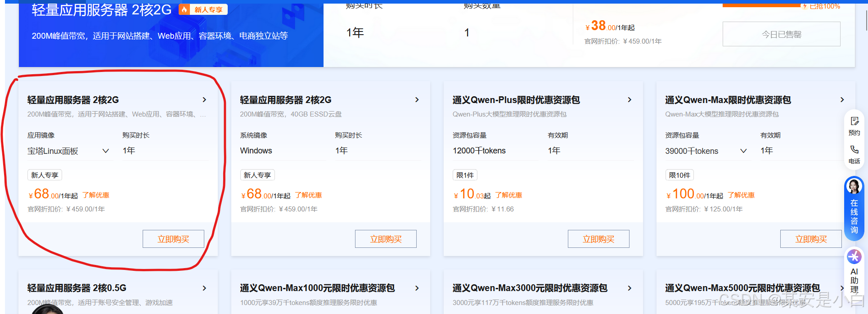Click 了解优惠 on the Qwen-Plus card
The image size is (868, 314).
(x=509, y=195)
